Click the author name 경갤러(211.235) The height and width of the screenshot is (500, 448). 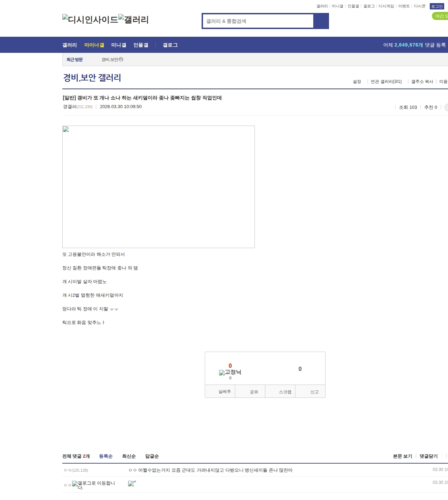(78, 107)
